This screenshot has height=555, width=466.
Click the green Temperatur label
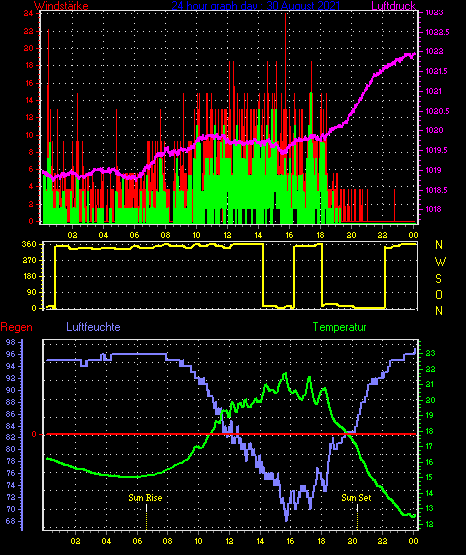click(339, 327)
